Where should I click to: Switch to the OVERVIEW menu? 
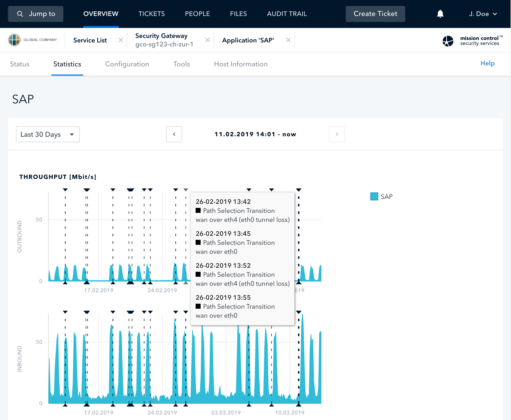(101, 14)
